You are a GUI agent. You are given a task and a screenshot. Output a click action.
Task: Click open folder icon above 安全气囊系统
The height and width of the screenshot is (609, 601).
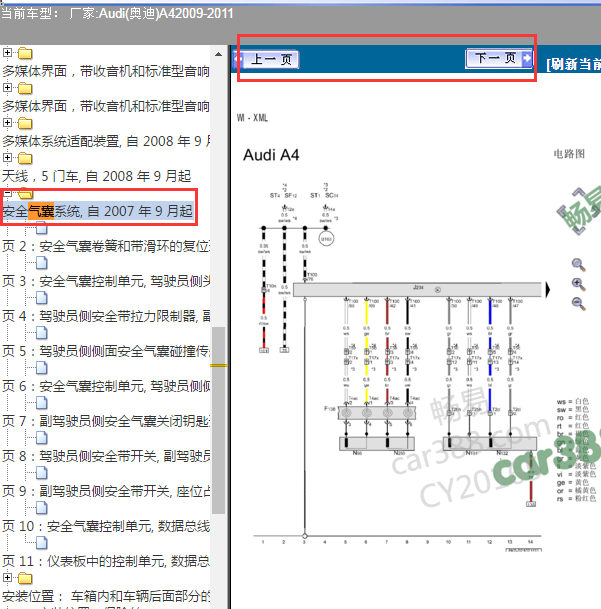[x=26, y=193]
